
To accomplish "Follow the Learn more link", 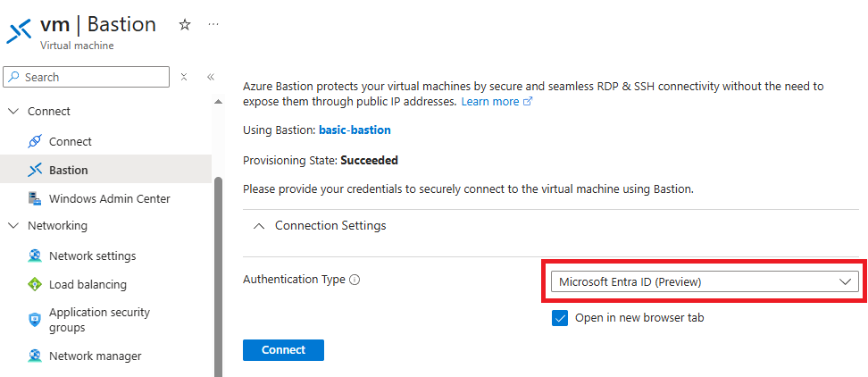I will [x=490, y=102].
